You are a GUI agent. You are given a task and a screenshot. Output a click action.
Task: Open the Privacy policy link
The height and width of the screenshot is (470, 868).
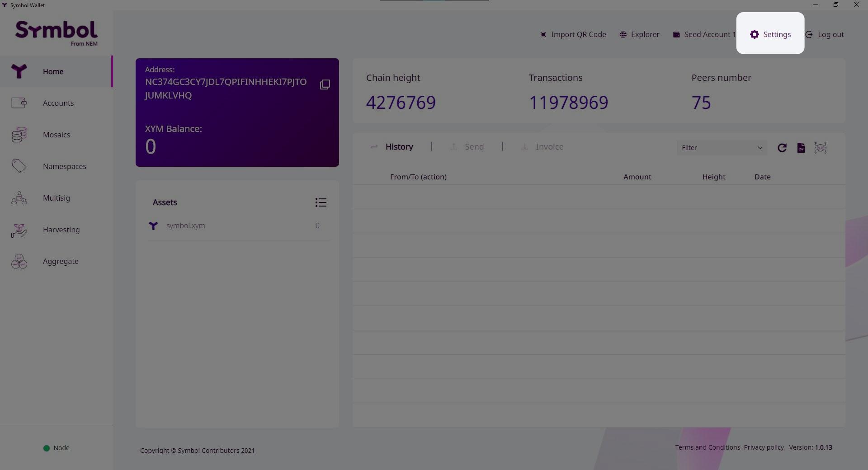[x=764, y=447]
